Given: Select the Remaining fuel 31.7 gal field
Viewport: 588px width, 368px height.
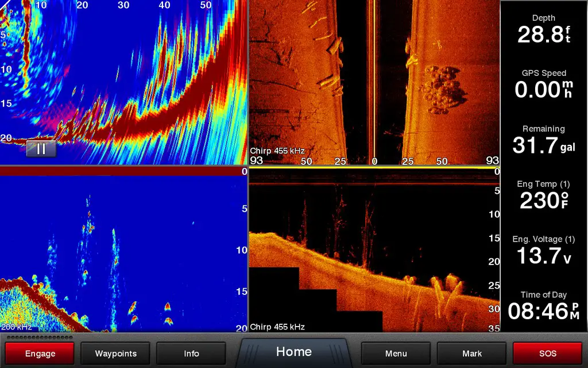Looking at the screenshot, I should point(543,140).
